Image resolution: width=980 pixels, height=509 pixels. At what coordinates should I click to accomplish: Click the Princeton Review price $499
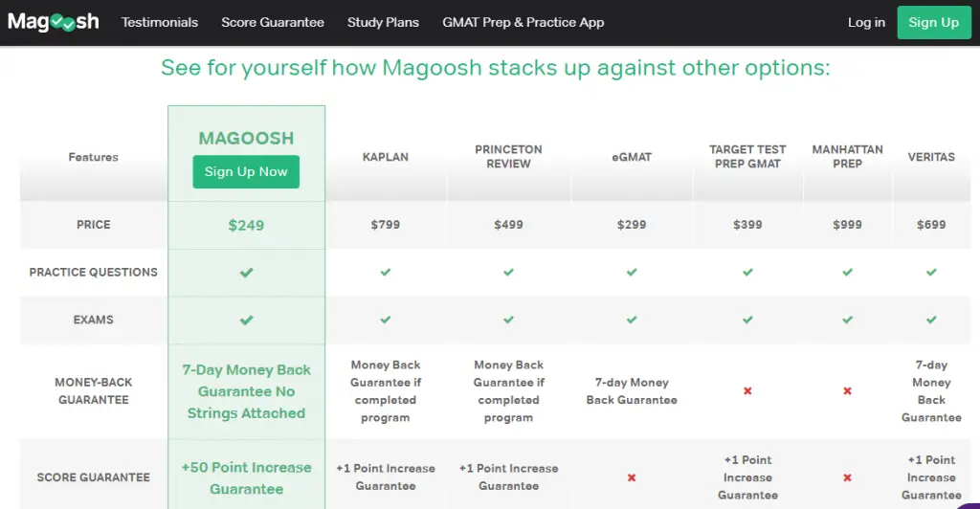tap(509, 225)
